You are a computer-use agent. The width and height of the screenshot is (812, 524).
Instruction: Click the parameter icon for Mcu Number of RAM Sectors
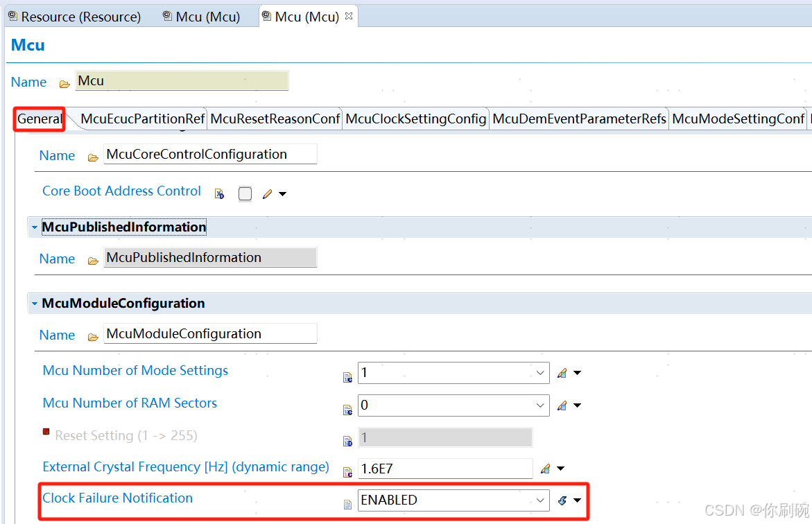pos(347,410)
